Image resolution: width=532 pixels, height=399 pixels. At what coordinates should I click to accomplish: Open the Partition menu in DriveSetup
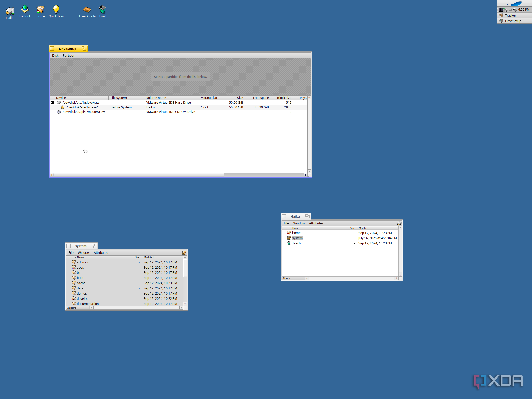pyautogui.click(x=69, y=56)
